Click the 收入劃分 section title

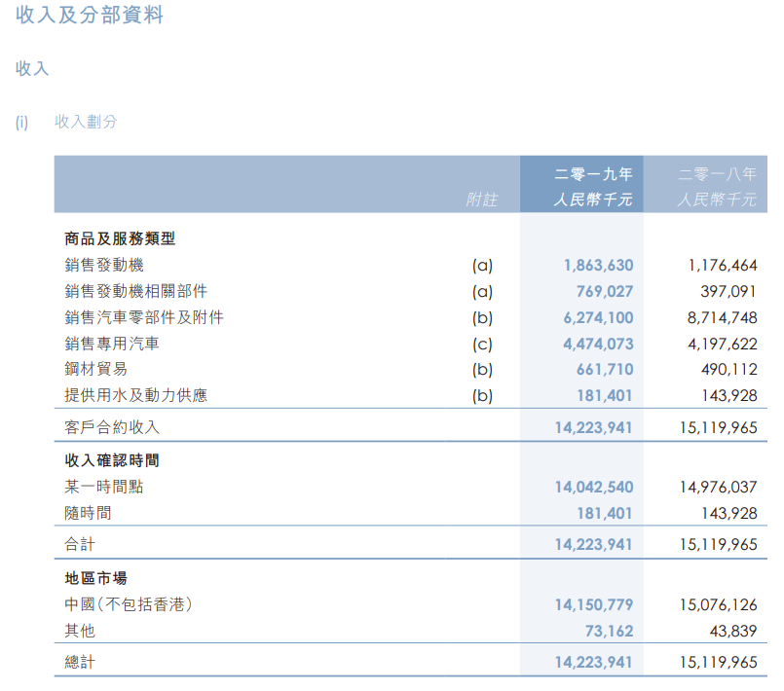[86, 122]
